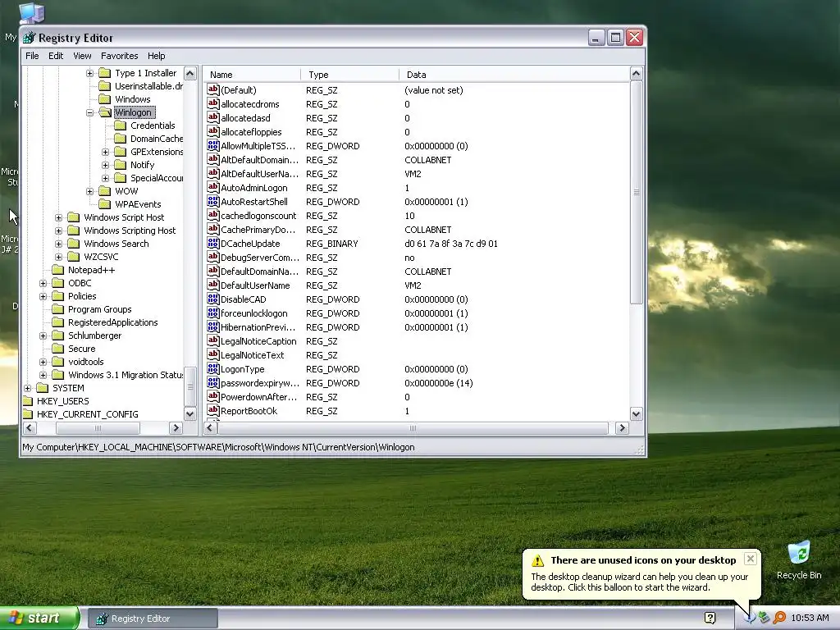Open the Recycle Bin desktop icon

(x=799, y=560)
